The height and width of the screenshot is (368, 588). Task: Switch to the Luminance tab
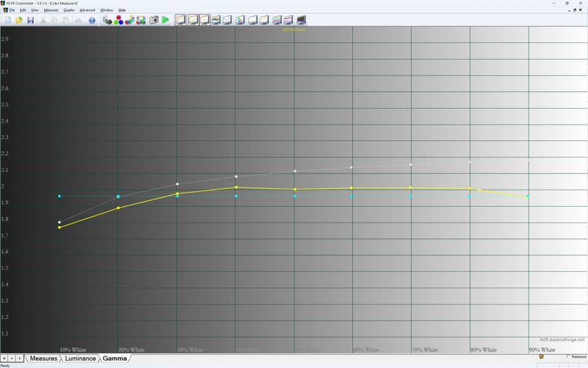80,359
